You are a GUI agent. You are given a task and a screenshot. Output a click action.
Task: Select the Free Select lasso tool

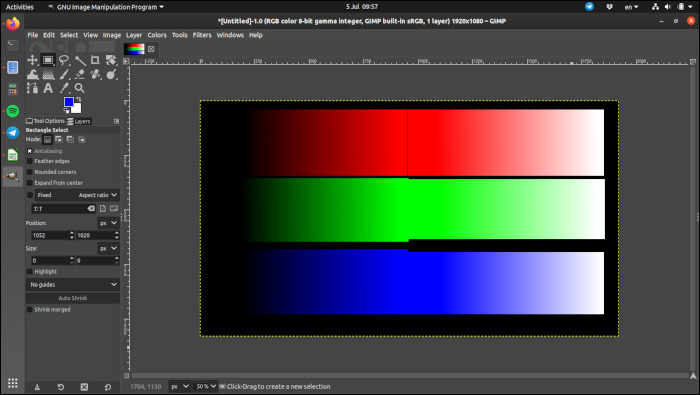(x=64, y=60)
